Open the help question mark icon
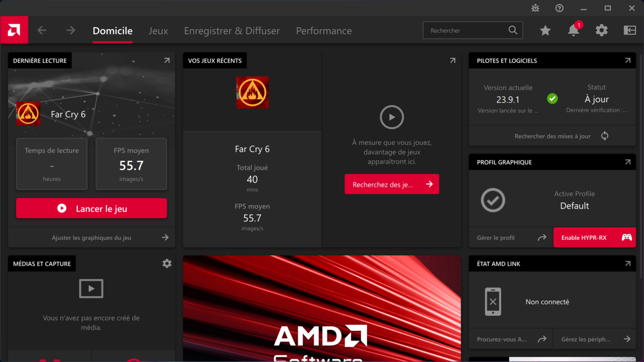 (x=559, y=8)
